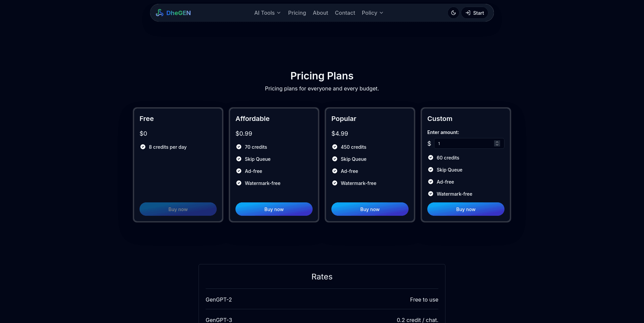The image size is (644, 323).
Task: Toggle dark mode with the moon icon
Action: point(453,13)
